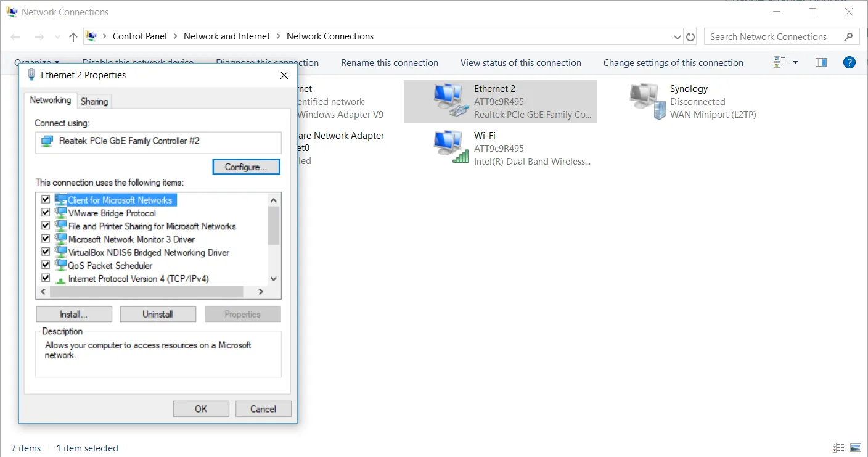Click the Install button

[x=74, y=314]
